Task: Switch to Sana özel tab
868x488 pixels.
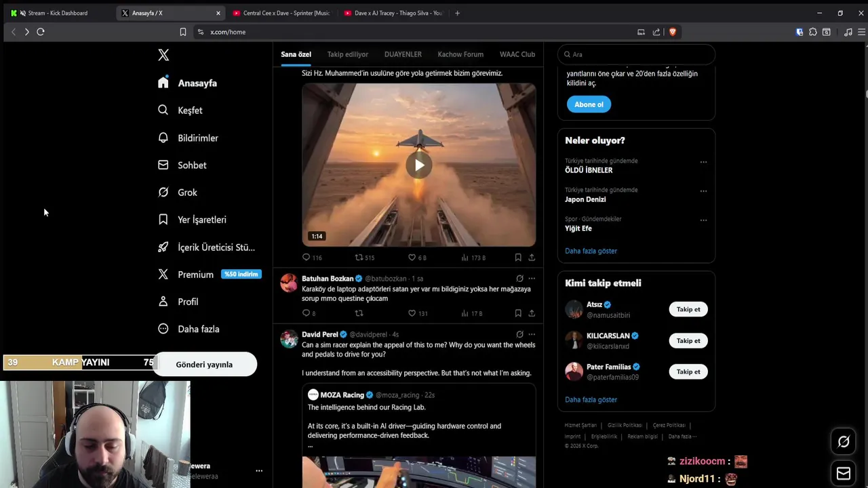Action: click(296, 54)
